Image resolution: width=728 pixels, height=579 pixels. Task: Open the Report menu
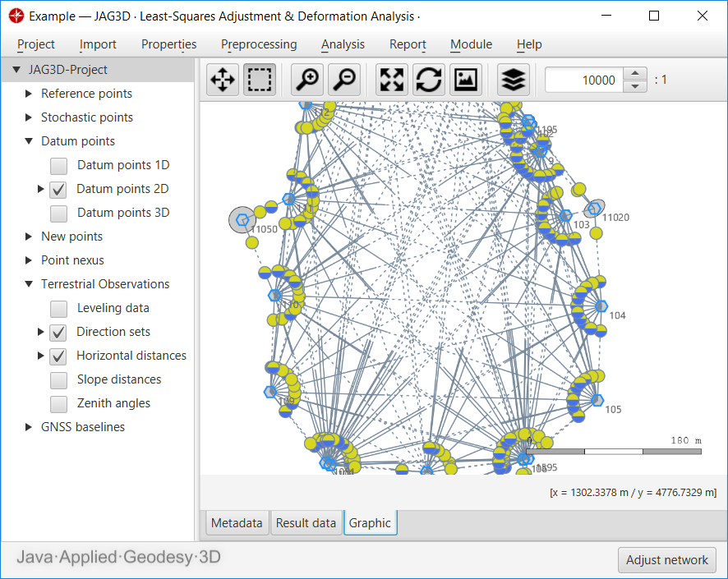(408, 44)
